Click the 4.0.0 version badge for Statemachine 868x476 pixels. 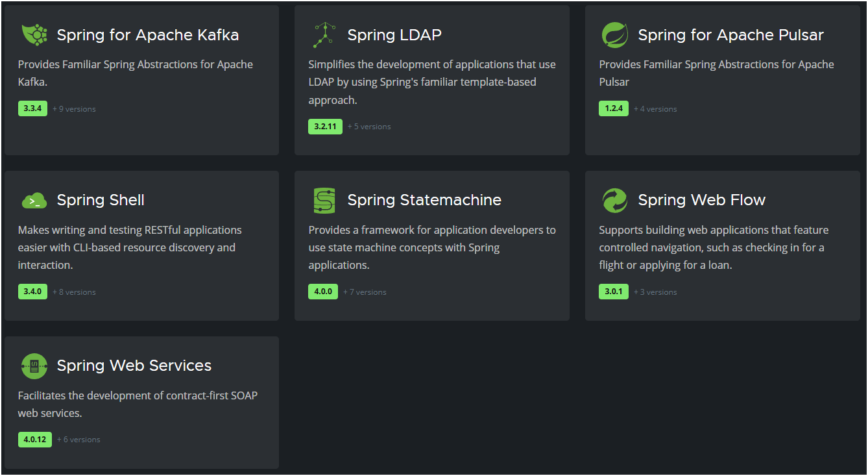pos(323,292)
